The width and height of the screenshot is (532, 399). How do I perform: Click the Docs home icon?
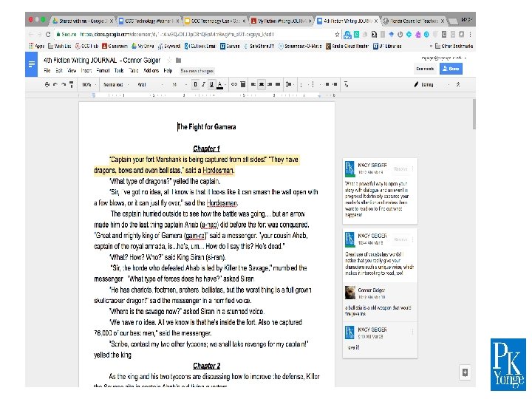pyautogui.click(x=32, y=64)
